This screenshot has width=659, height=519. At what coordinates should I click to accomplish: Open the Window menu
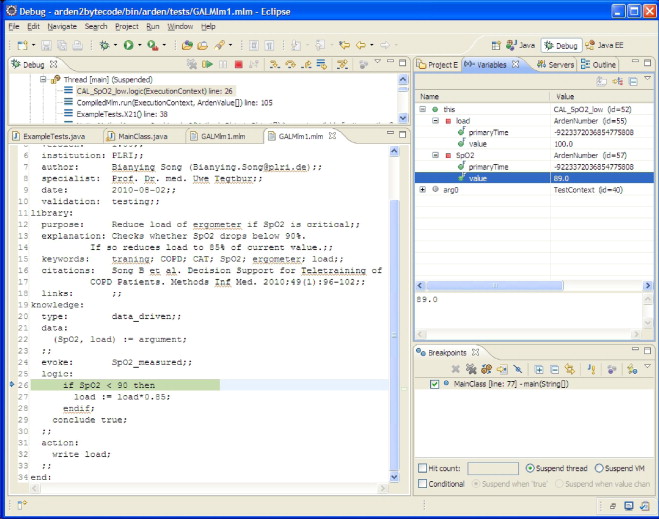pos(180,26)
